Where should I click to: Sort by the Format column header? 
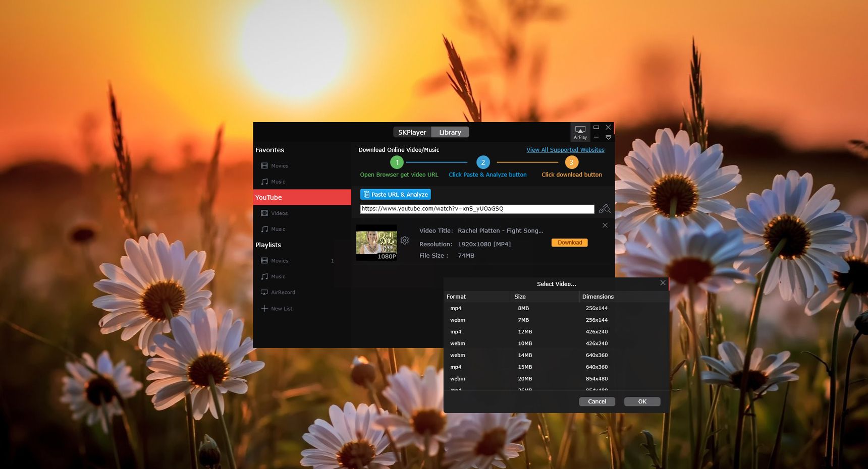pyautogui.click(x=477, y=297)
